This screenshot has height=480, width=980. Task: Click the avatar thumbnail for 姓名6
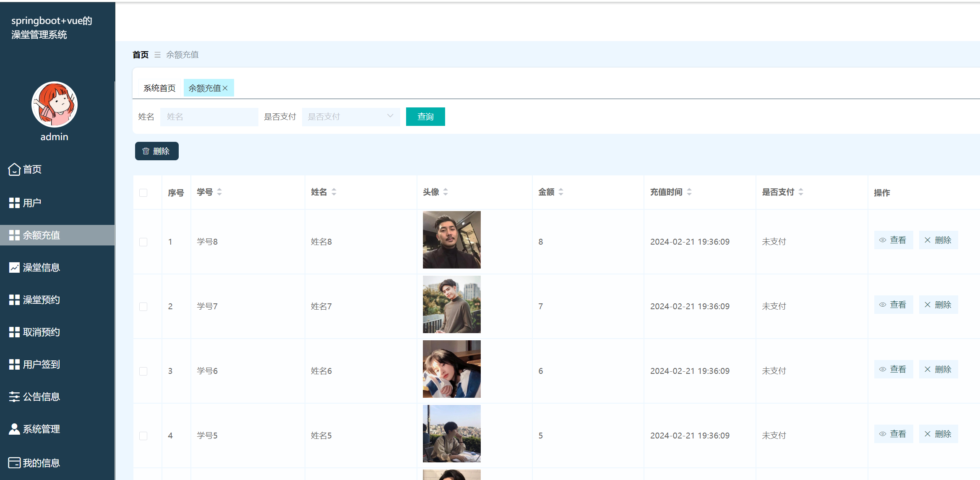point(451,369)
